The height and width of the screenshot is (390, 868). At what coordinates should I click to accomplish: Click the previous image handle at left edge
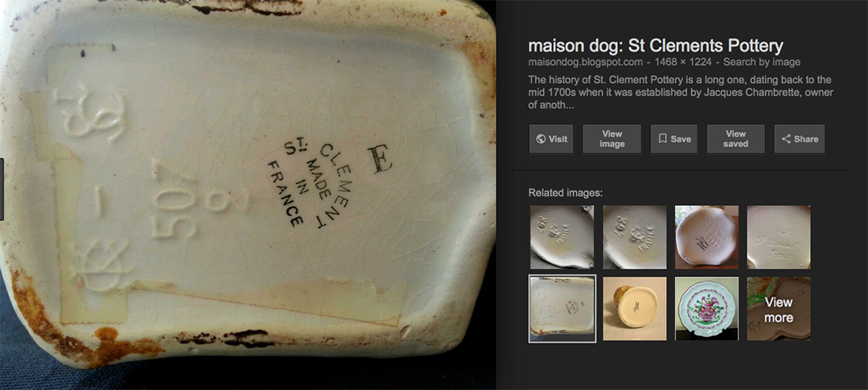point(2,189)
